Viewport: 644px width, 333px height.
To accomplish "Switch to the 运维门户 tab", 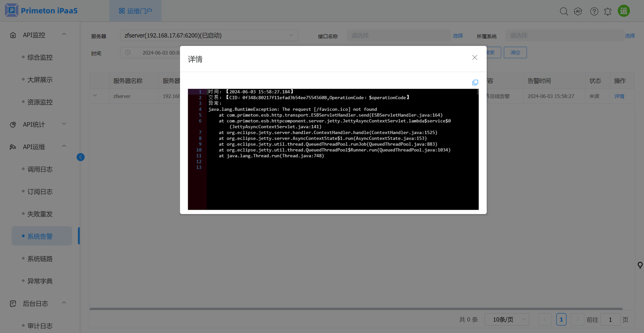I will 135,11.
